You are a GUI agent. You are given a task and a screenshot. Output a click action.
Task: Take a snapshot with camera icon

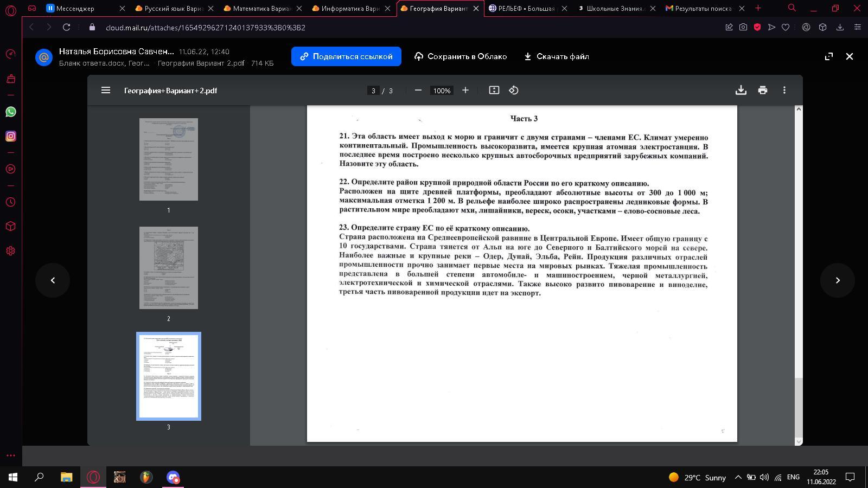(743, 27)
